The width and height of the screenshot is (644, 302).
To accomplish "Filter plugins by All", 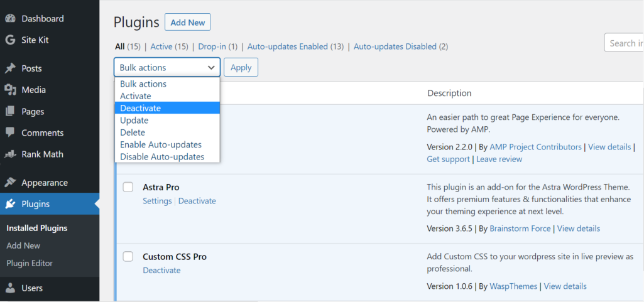I will tap(119, 47).
